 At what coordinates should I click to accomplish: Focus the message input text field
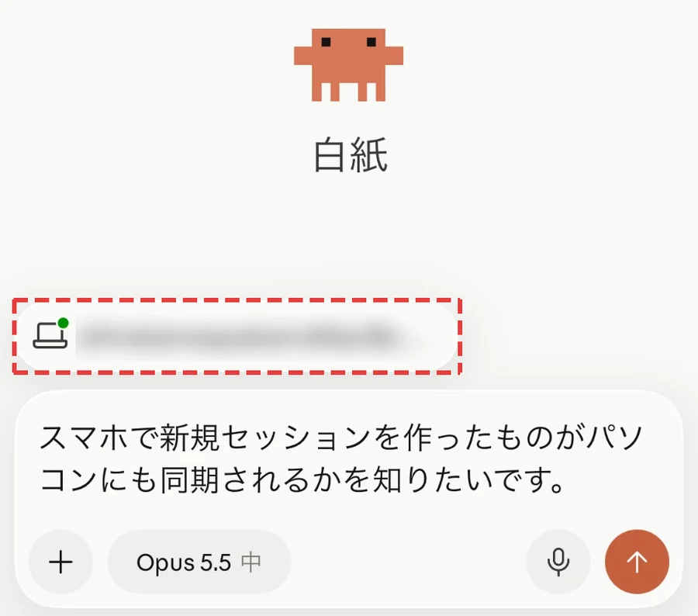(x=348, y=459)
